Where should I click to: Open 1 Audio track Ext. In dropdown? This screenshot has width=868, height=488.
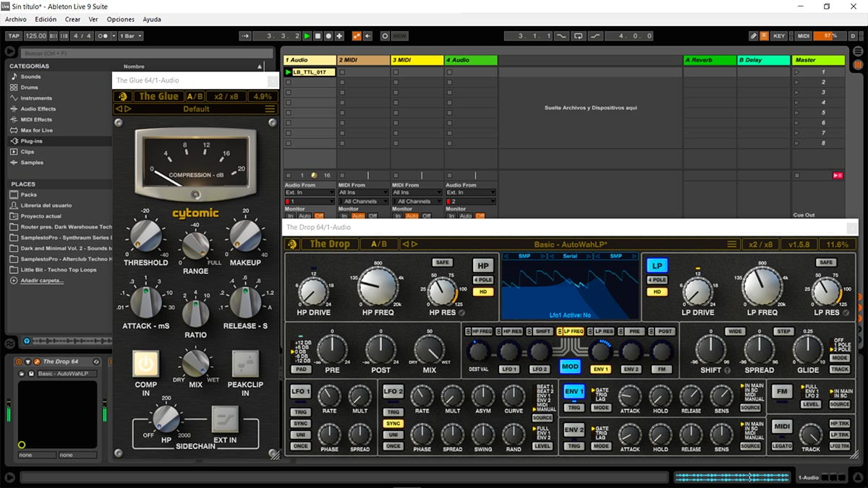[x=309, y=192]
